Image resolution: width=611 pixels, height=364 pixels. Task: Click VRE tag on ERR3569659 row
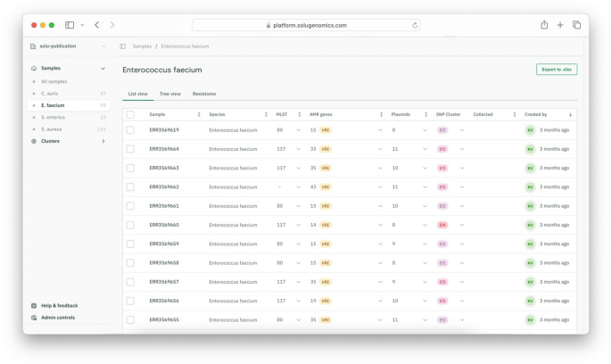[x=326, y=244]
